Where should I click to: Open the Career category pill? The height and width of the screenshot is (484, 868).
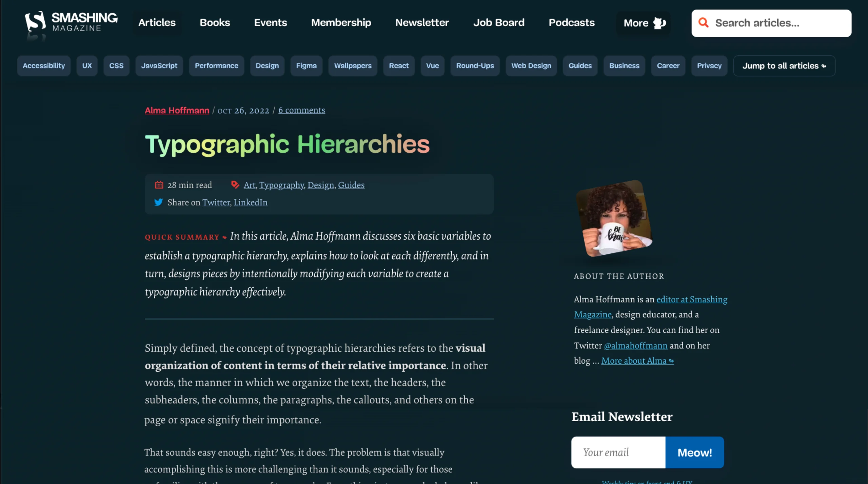668,66
